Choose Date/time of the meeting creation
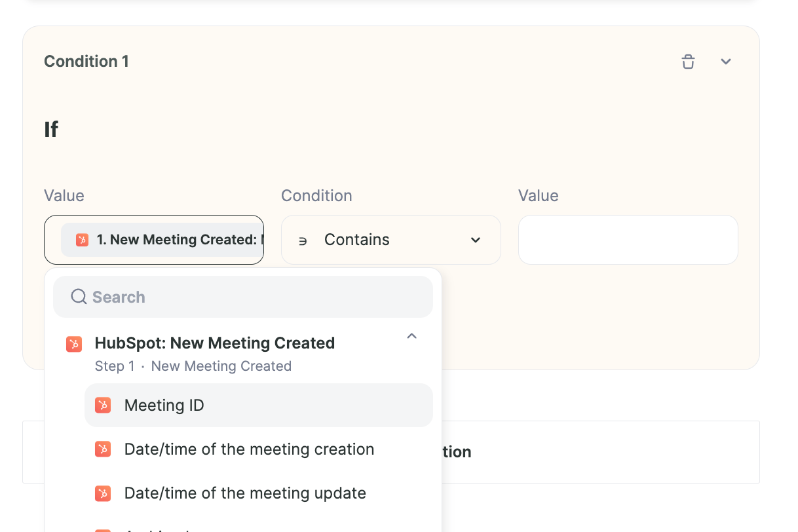The width and height of the screenshot is (798, 532). coord(259,449)
